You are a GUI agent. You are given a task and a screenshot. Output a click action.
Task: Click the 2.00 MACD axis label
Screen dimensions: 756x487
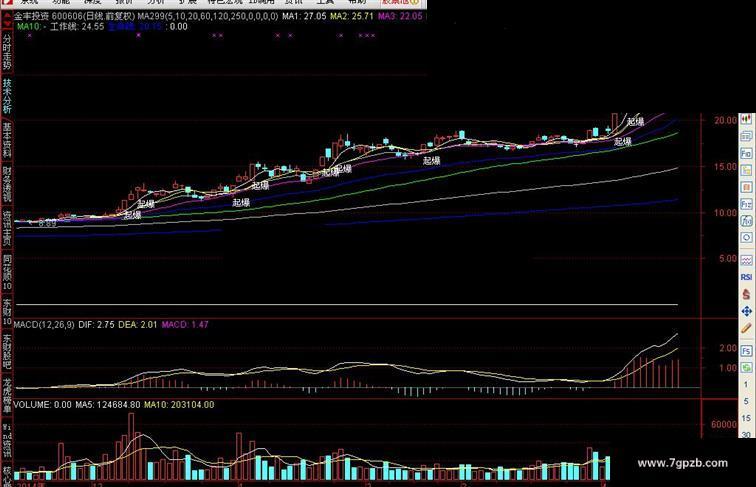point(728,348)
